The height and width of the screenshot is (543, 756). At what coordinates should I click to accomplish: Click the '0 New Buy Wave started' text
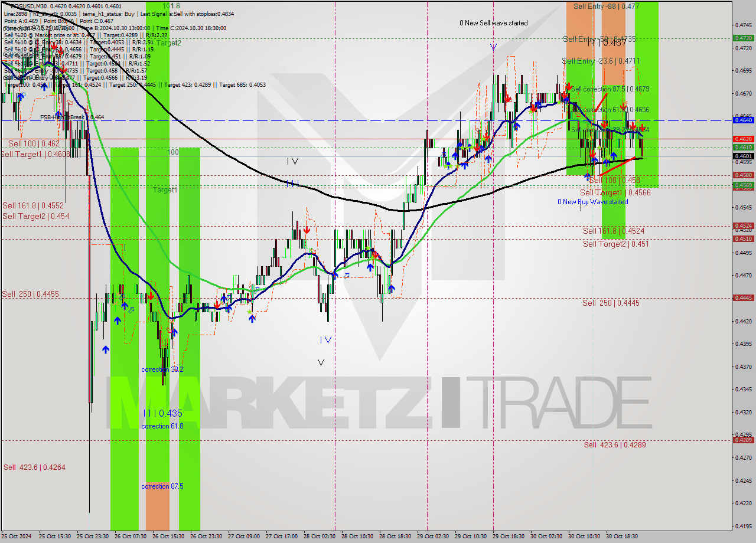(x=593, y=202)
